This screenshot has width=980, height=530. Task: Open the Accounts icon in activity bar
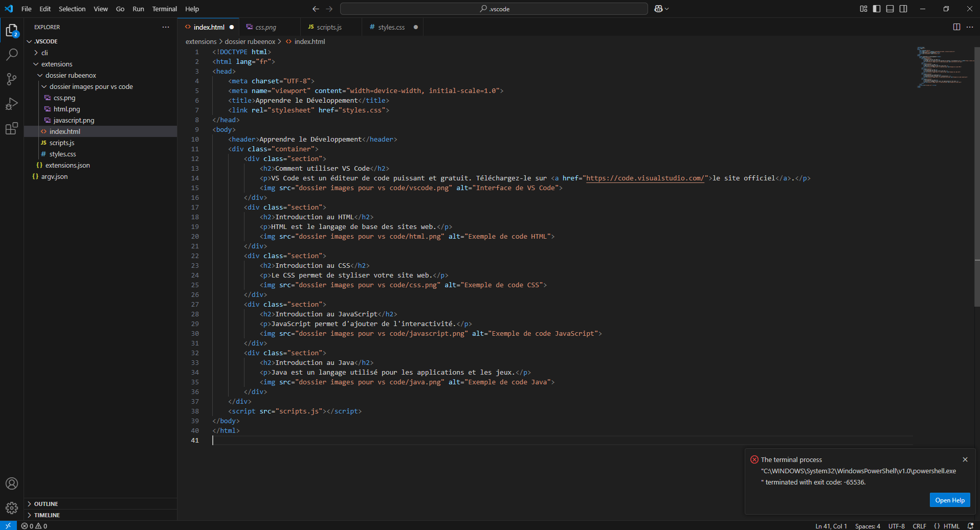(12, 483)
